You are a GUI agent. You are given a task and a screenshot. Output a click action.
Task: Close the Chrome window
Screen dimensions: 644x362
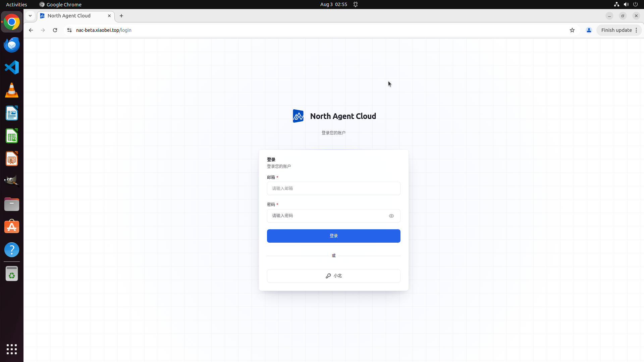coord(636,16)
